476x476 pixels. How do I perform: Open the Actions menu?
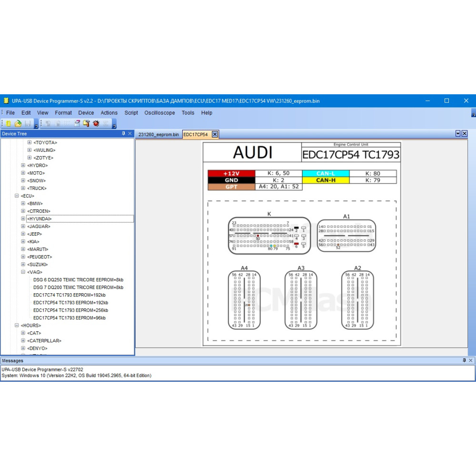pos(109,113)
